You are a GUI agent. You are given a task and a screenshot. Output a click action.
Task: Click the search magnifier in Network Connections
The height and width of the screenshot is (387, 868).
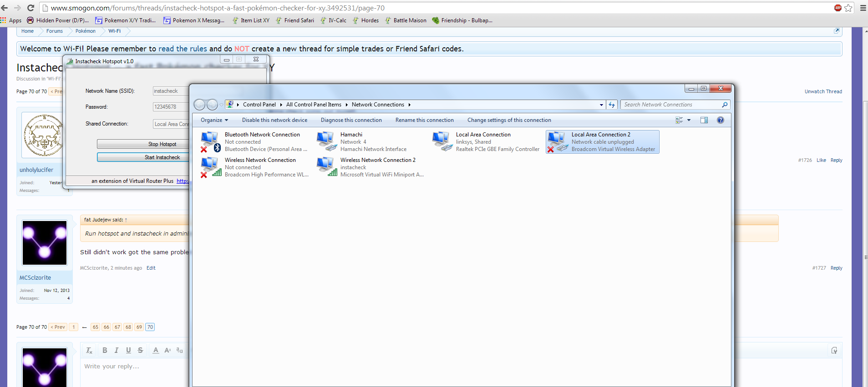pos(725,105)
